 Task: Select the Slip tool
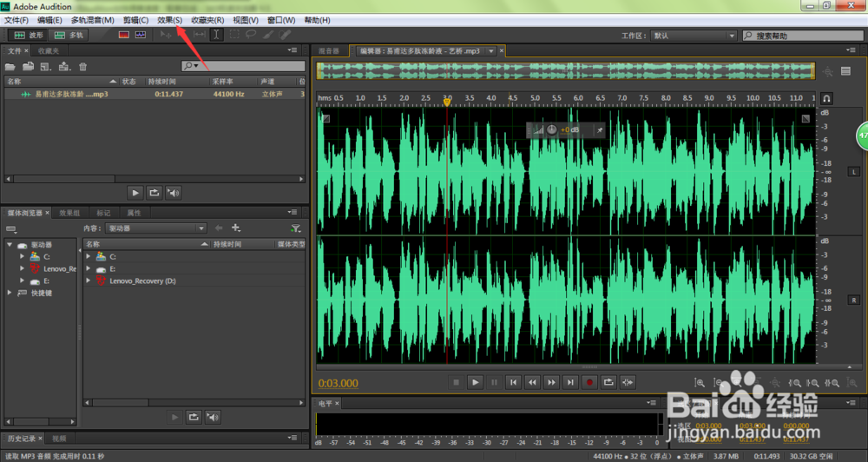tap(200, 35)
